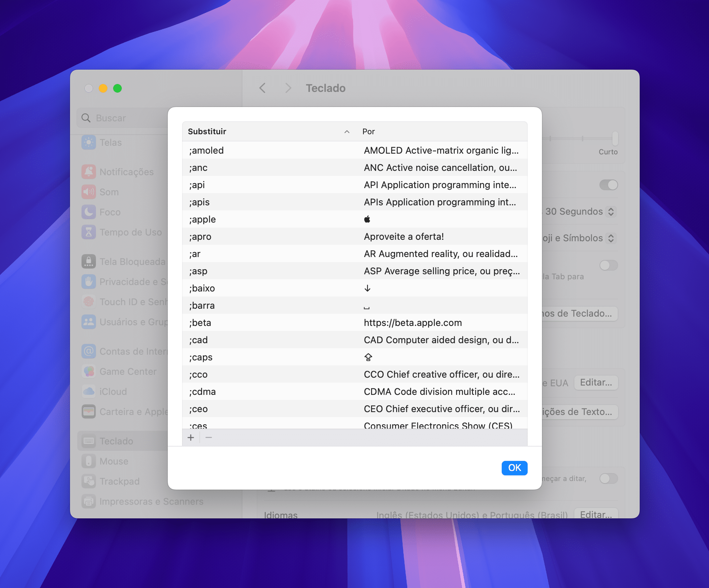Select the ;cad shortcut entry
The width and height of the screenshot is (709, 588).
click(198, 340)
